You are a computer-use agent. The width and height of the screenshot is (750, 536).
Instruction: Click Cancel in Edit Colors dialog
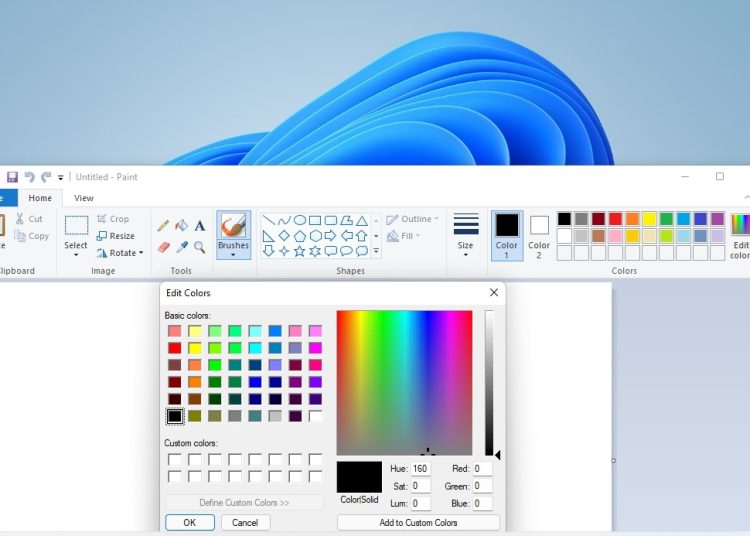pos(245,523)
